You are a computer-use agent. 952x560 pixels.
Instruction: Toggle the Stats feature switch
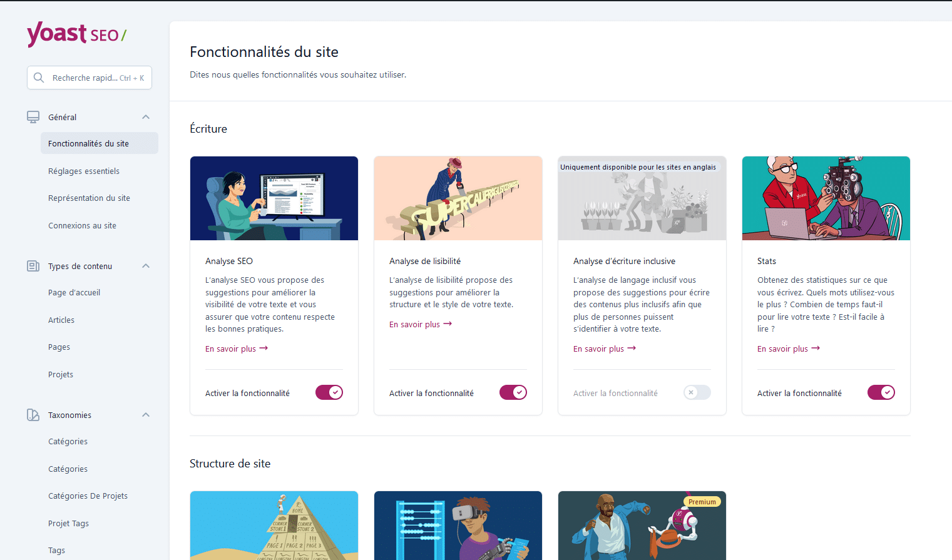[881, 392]
